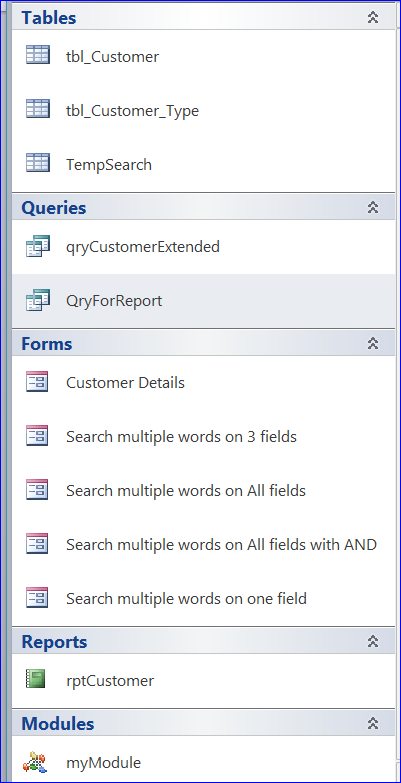Viewport: 401px width, 783px height.
Task: Select the QryForReport query icon
Action: (37, 300)
